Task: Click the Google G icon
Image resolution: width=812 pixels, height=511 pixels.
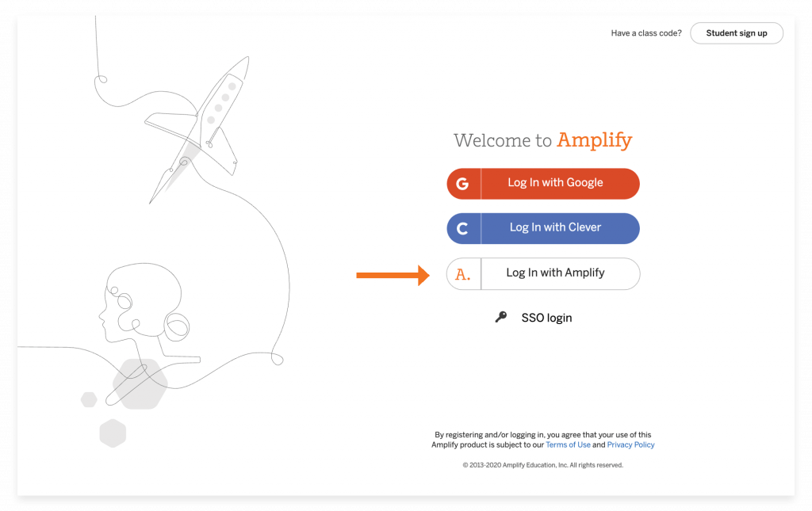Action: [x=462, y=184]
